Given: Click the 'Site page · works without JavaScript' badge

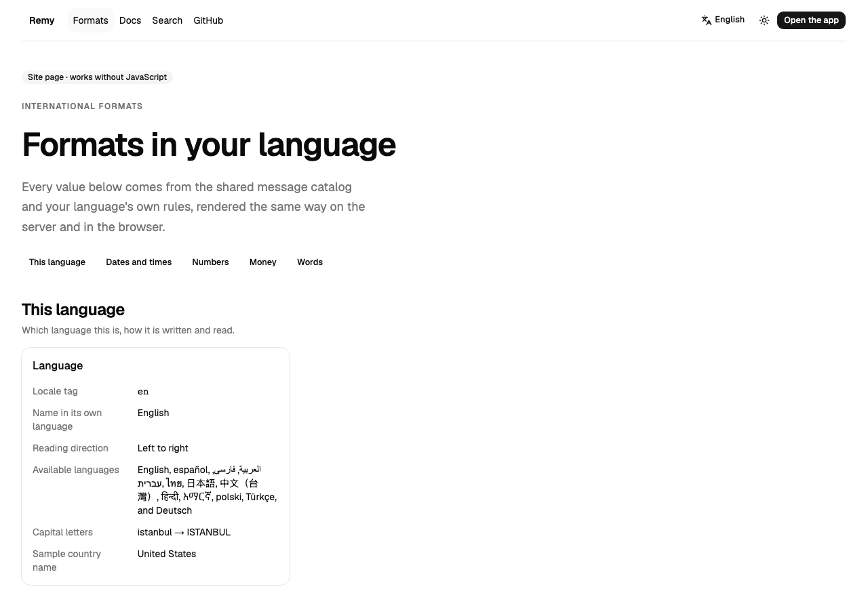Looking at the screenshot, I should tap(97, 77).
